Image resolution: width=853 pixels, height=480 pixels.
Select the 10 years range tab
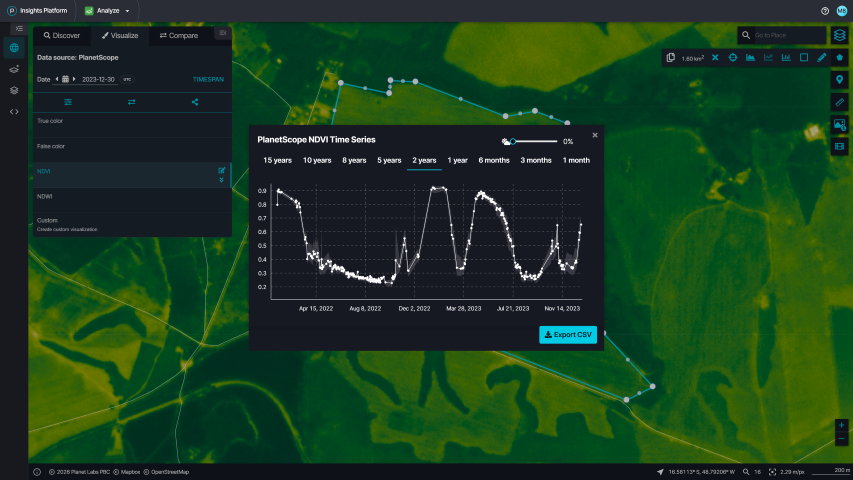pos(317,161)
